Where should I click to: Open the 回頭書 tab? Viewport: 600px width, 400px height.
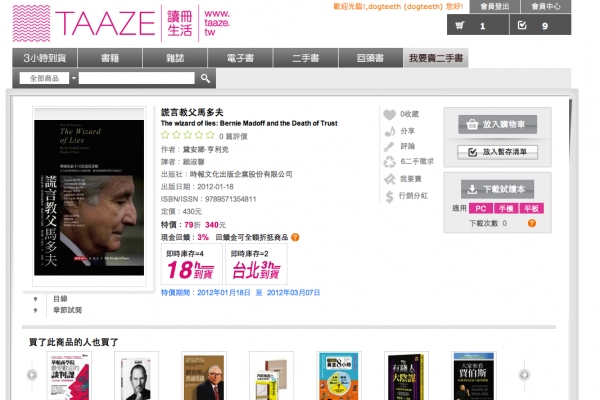point(370,58)
